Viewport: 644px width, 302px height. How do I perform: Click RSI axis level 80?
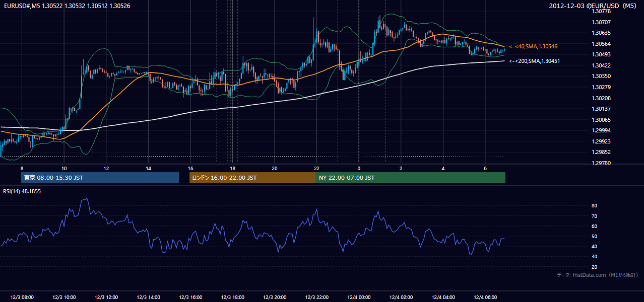pyautogui.click(x=595, y=206)
